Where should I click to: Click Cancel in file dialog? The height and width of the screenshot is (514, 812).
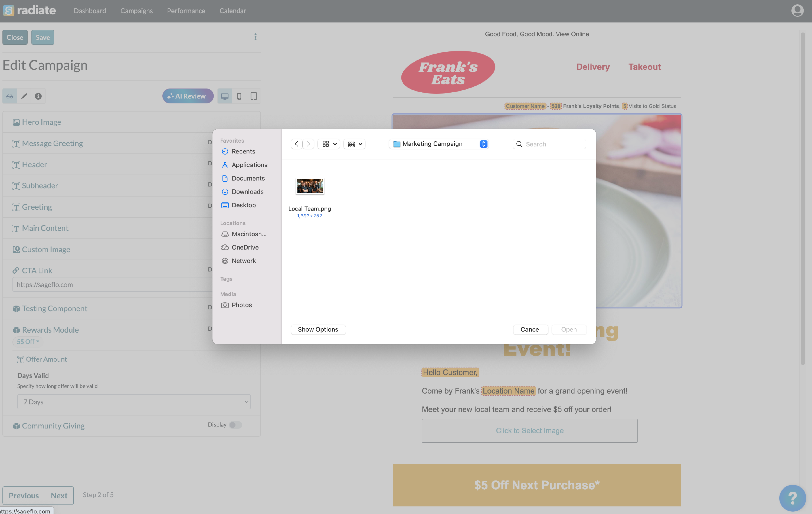pos(530,329)
